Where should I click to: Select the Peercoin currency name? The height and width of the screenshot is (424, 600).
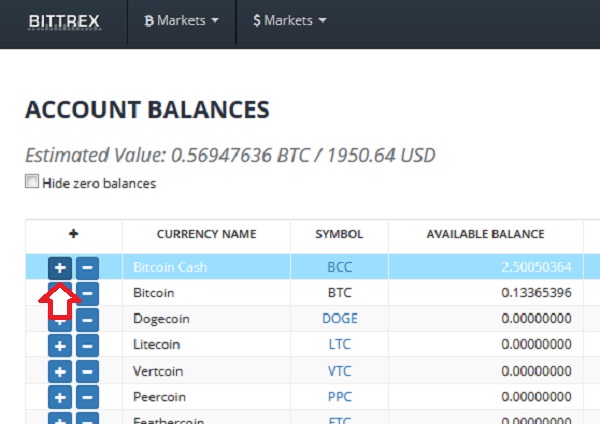pyautogui.click(x=159, y=397)
